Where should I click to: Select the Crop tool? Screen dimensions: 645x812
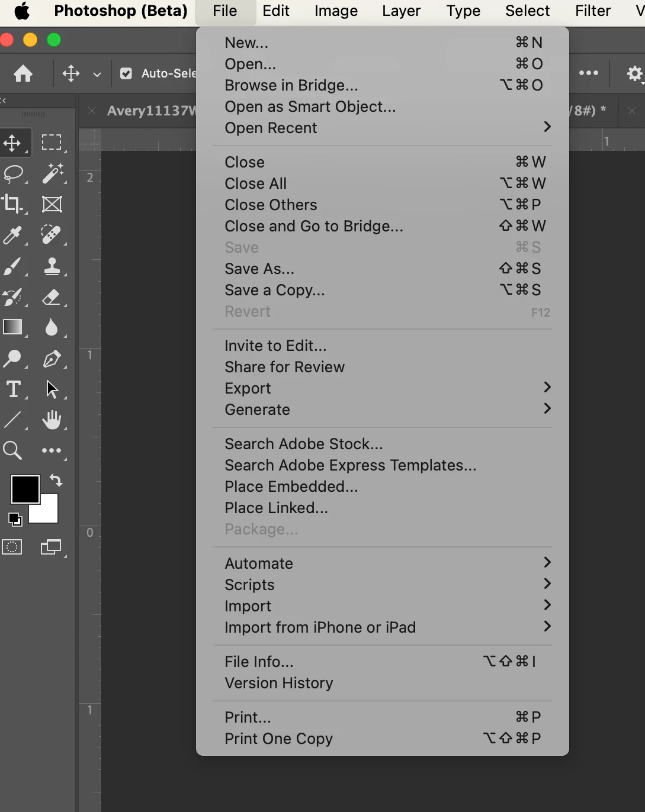12,204
